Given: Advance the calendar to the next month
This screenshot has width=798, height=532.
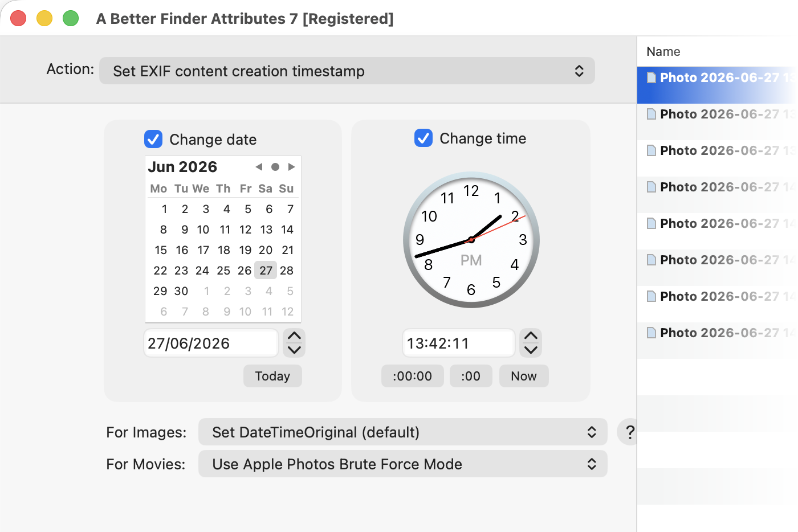Looking at the screenshot, I should [291, 167].
